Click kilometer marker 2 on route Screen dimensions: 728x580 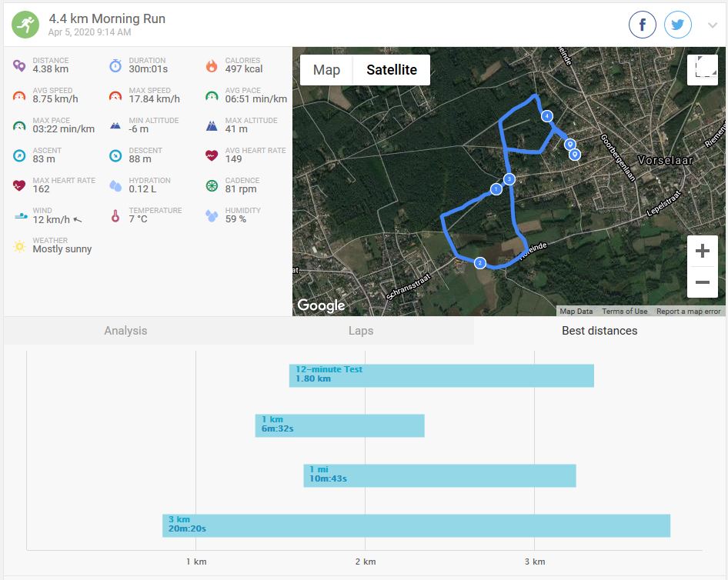click(480, 263)
